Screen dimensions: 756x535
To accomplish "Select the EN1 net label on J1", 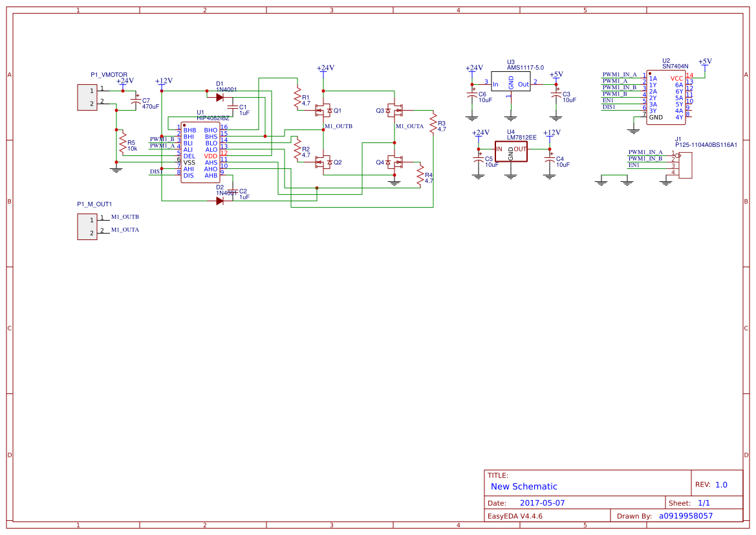I will click(x=634, y=164).
